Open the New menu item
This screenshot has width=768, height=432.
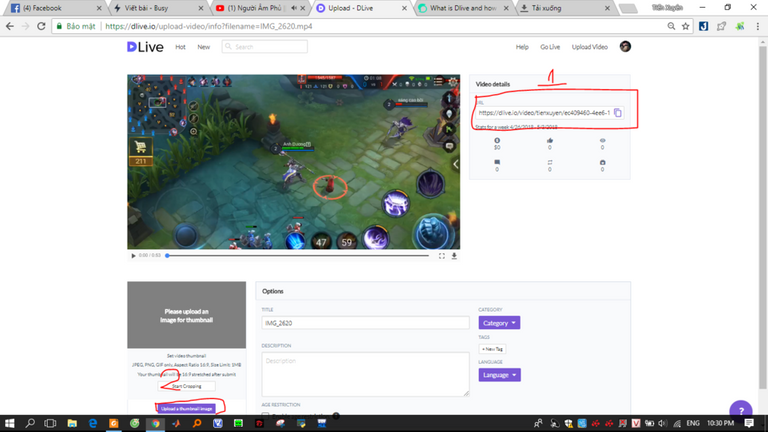[204, 47]
